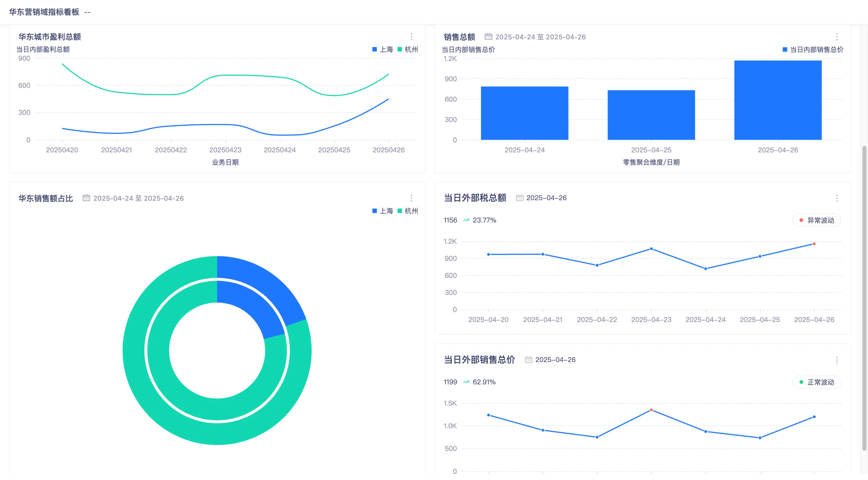Open date range 2025-04-24 至 2025-04-26 in 销售总额

541,37
